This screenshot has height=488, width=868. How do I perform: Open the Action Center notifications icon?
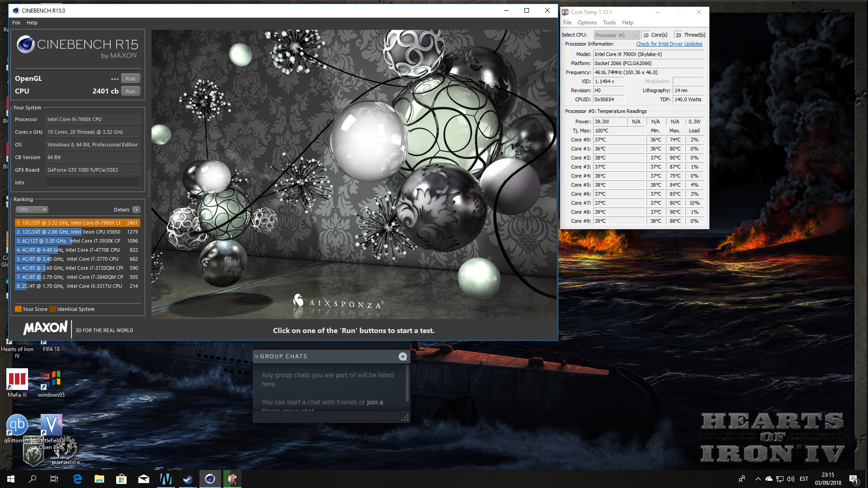click(854, 479)
